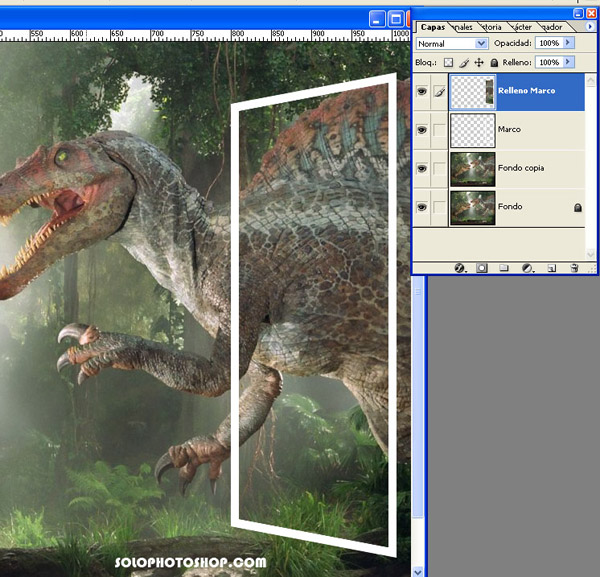Image resolution: width=600 pixels, height=577 pixels.
Task: Select the Fondo copia layer thumbnail
Action: pos(473,169)
